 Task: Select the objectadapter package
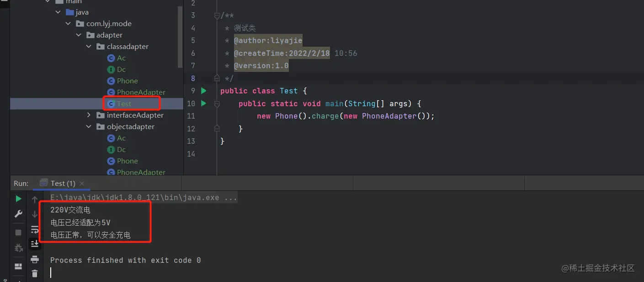tap(131, 126)
